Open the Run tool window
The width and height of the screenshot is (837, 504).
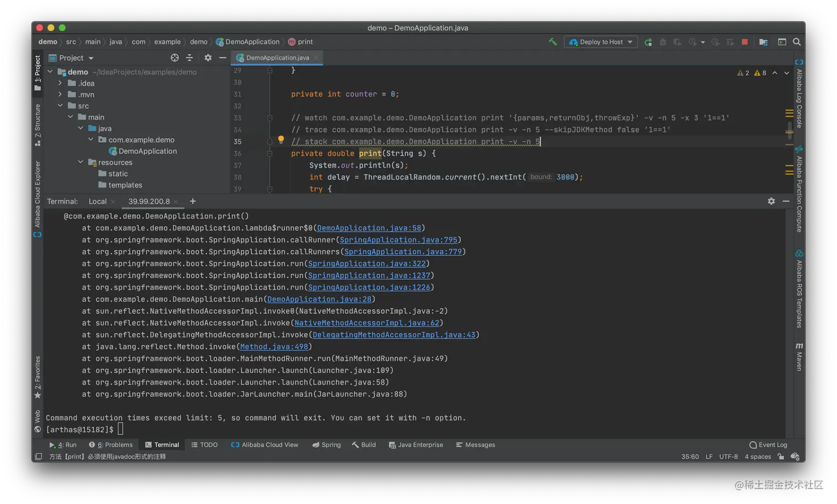(63, 445)
